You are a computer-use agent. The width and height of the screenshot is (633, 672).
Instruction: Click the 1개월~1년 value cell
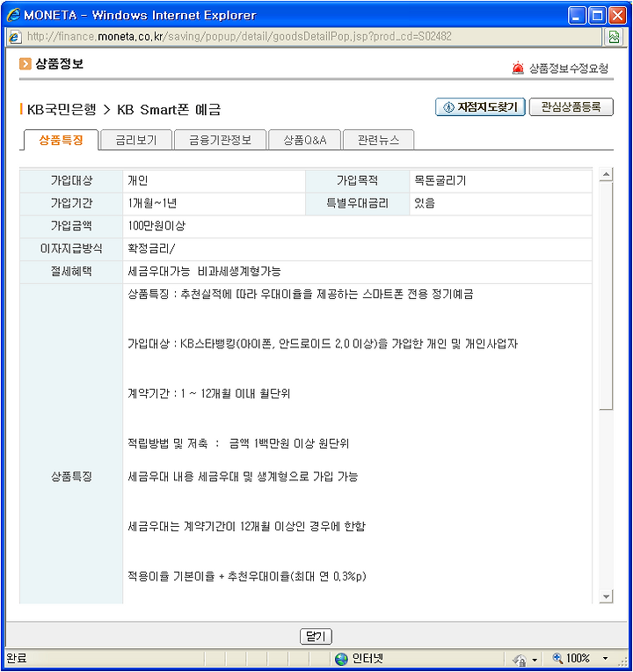(215, 203)
